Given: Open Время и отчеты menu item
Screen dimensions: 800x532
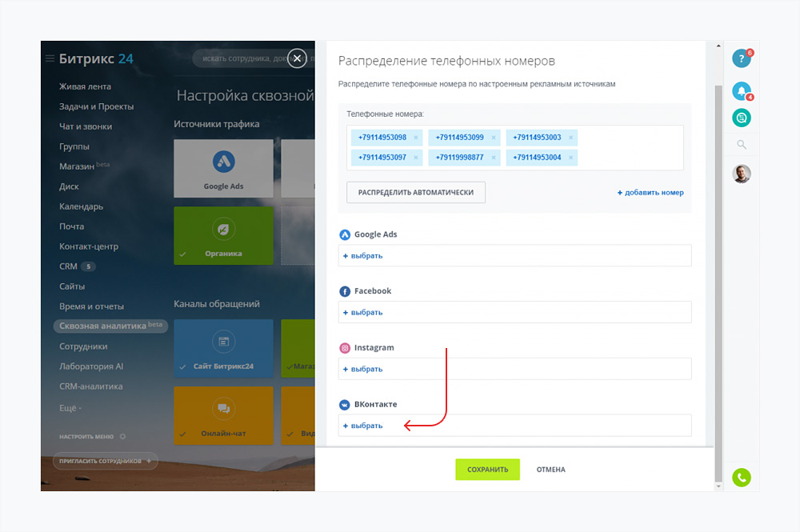Looking at the screenshot, I should pyautogui.click(x=91, y=306).
